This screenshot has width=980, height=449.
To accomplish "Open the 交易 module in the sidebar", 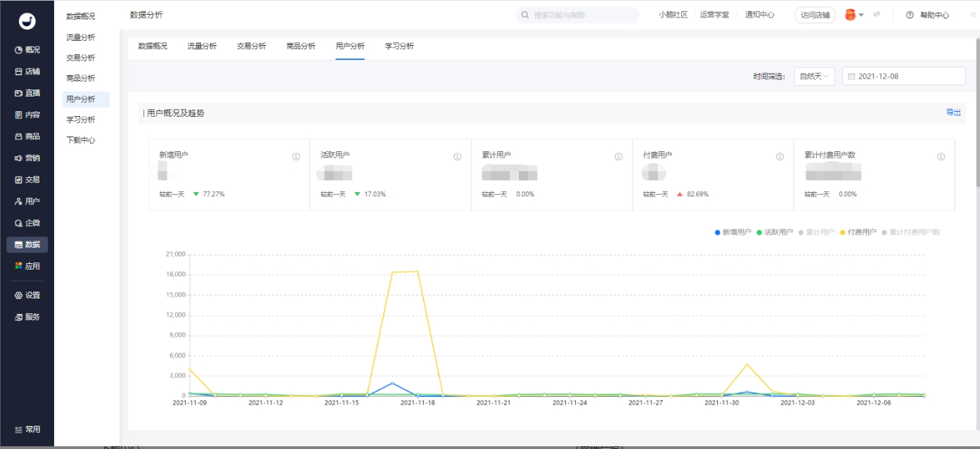I will click(x=27, y=179).
